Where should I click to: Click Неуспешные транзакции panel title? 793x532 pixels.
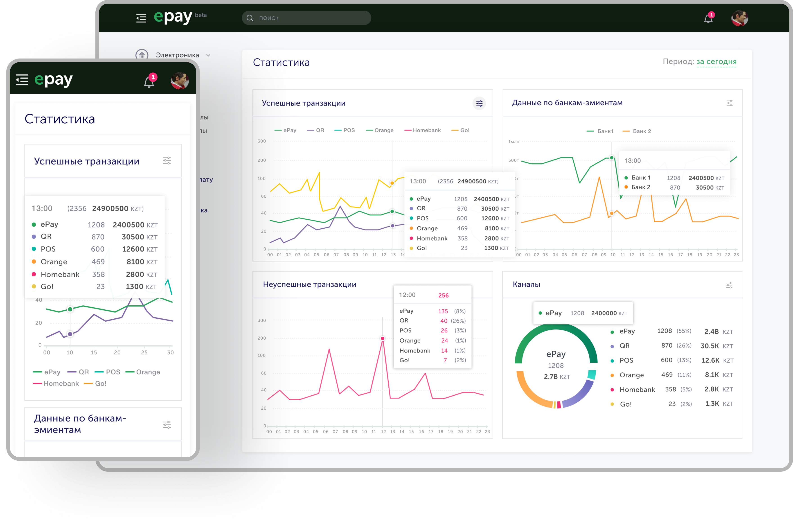(310, 285)
